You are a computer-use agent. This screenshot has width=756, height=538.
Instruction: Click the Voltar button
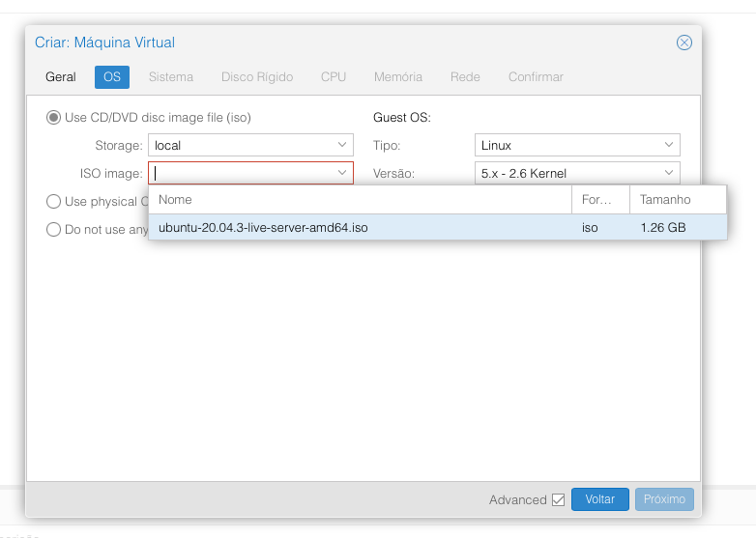(x=599, y=499)
